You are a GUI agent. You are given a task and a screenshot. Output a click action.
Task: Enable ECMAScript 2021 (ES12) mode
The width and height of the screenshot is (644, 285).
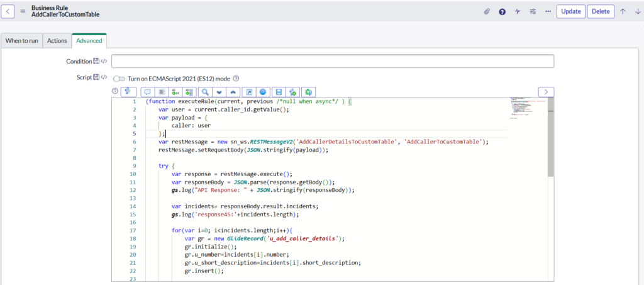119,79
